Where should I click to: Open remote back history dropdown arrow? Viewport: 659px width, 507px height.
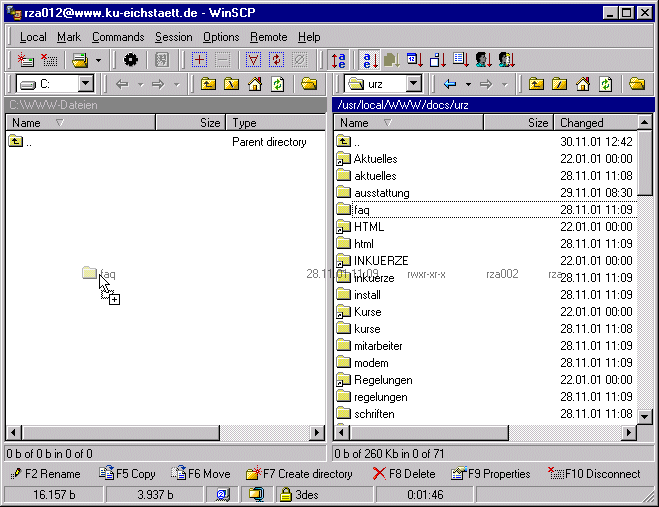(469, 84)
